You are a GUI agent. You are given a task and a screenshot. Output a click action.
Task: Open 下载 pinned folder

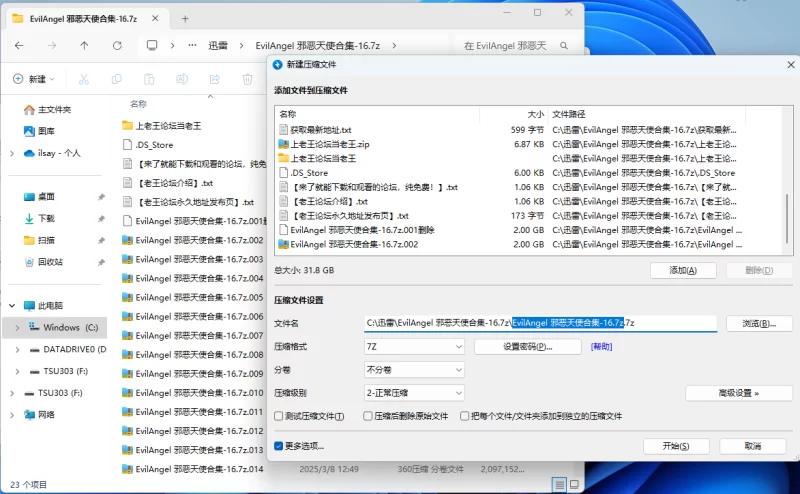point(46,218)
